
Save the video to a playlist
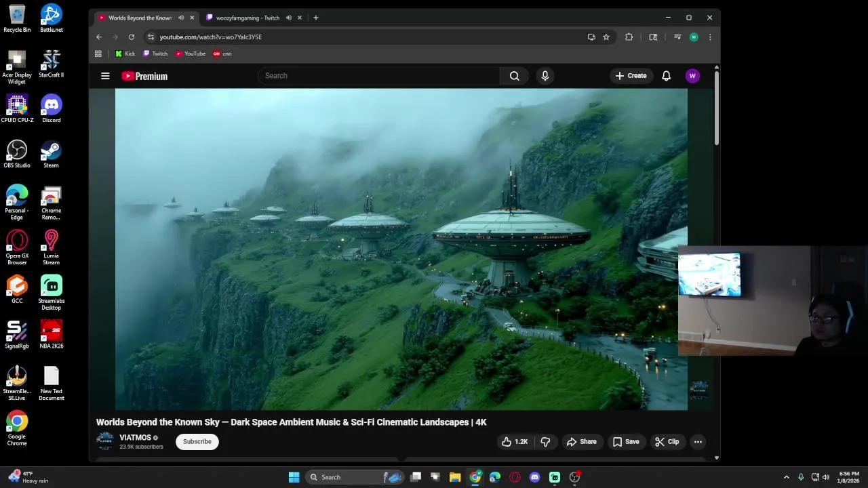click(625, 442)
